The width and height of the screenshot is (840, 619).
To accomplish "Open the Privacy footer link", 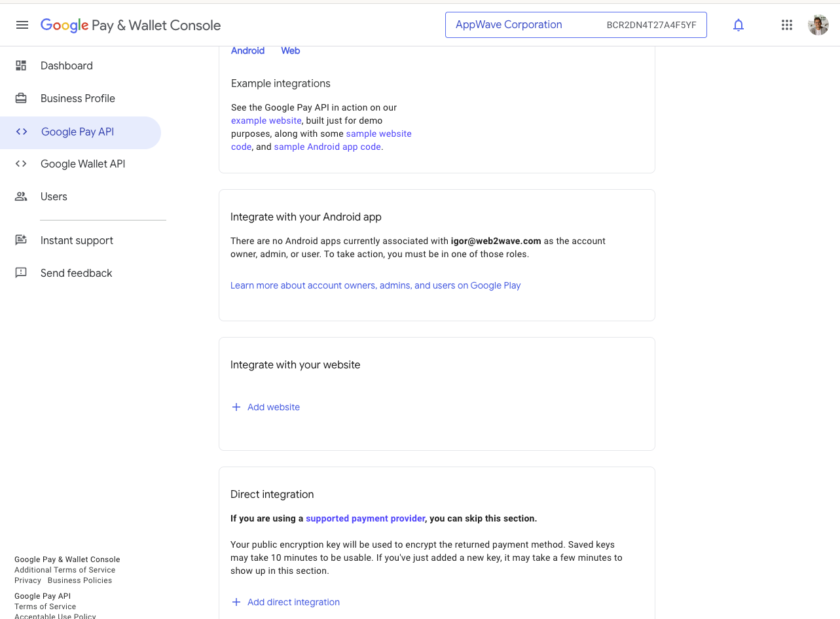I will point(27,580).
